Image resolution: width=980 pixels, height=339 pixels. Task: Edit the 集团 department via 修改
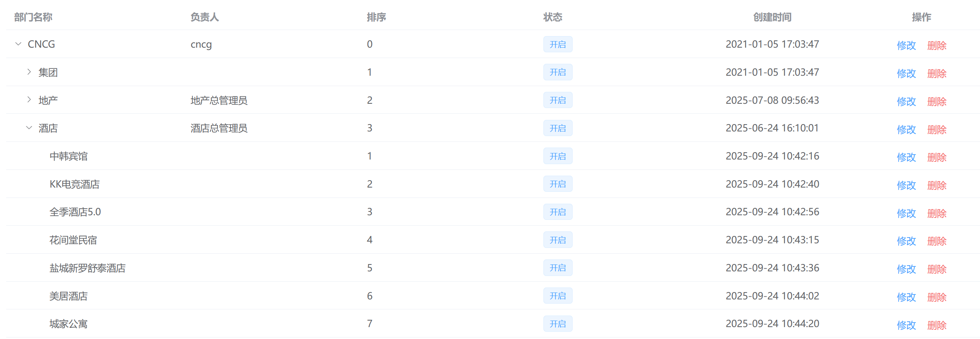(906, 73)
